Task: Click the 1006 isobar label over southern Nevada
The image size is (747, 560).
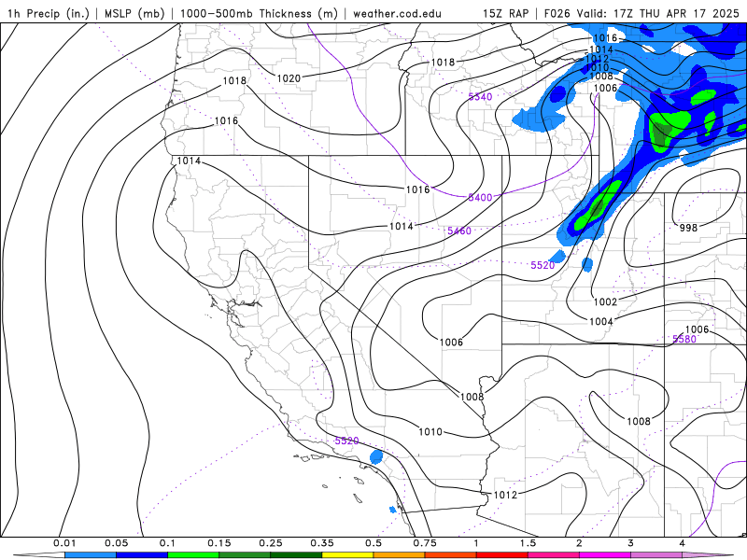Action: click(451, 343)
